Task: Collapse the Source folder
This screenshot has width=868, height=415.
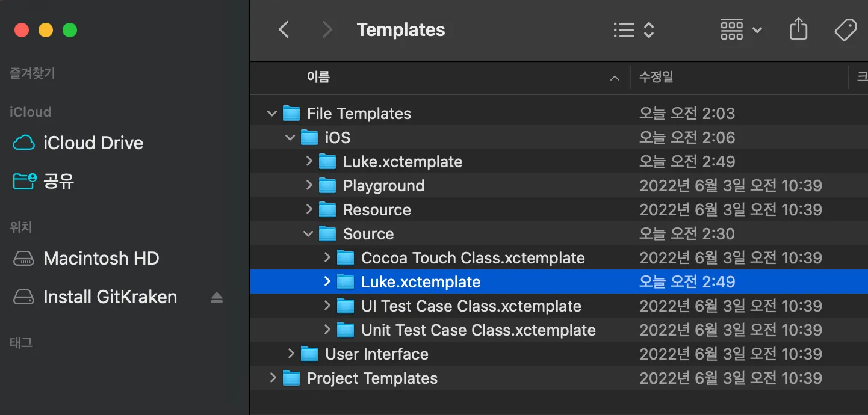Action: pos(308,234)
